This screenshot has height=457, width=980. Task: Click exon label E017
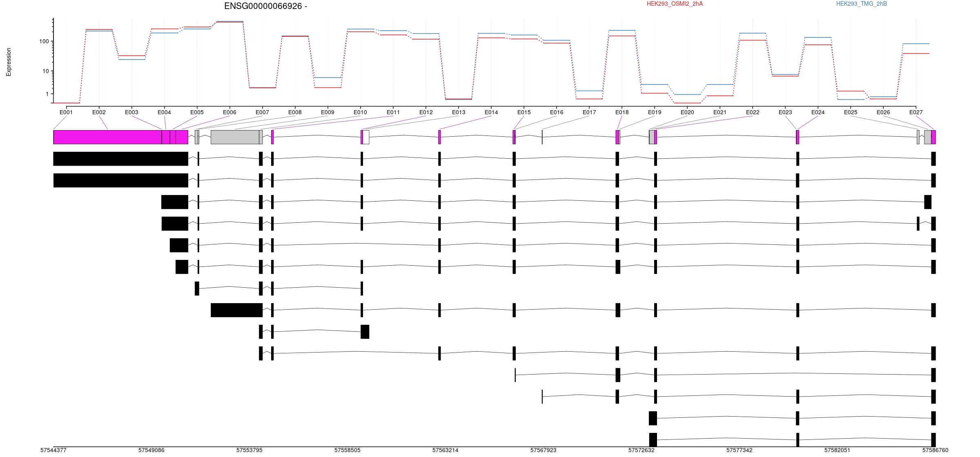point(589,112)
